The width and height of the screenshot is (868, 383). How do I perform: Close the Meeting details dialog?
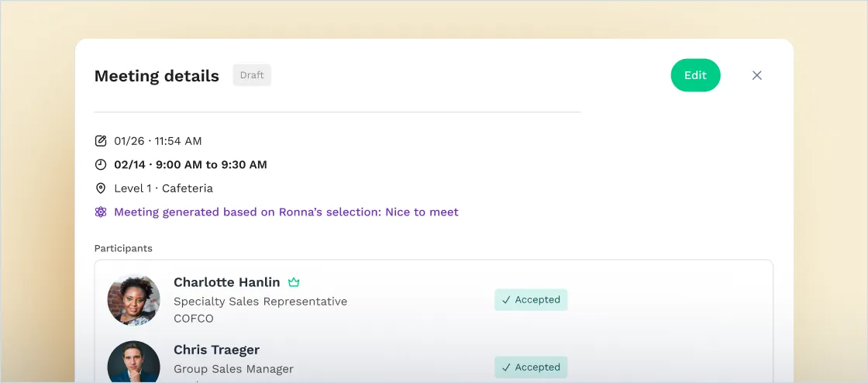pyautogui.click(x=756, y=75)
